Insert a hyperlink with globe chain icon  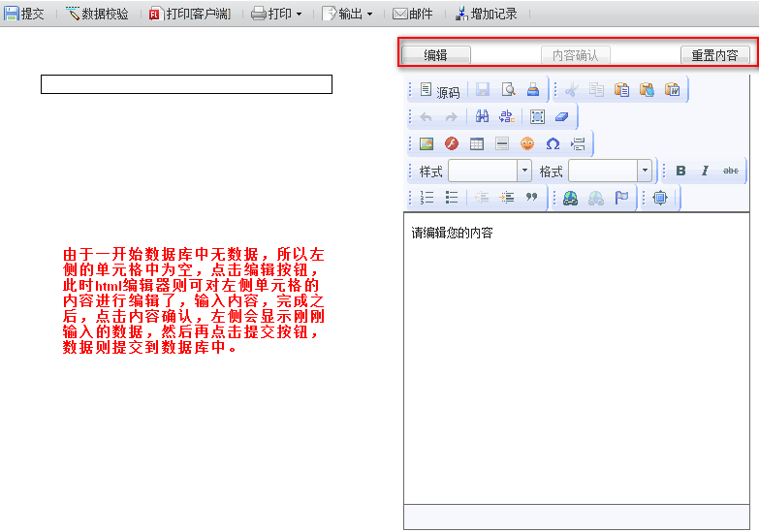click(x=571, y=198)
